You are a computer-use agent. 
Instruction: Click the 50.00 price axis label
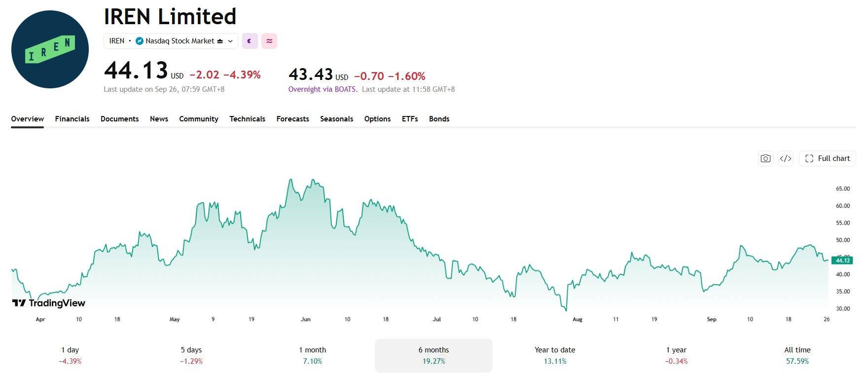(x=843, y=240)
